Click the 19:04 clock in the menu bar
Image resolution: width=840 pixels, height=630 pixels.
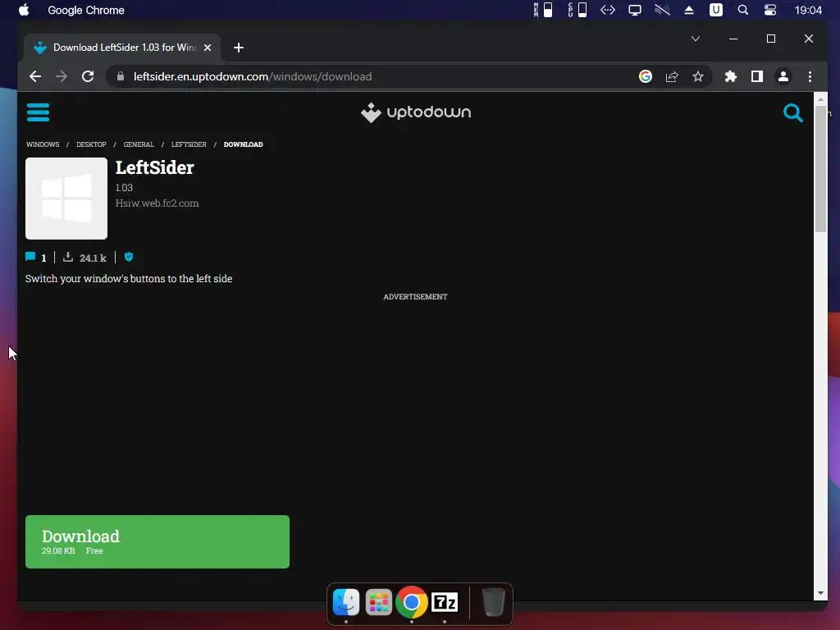point(808,10)
